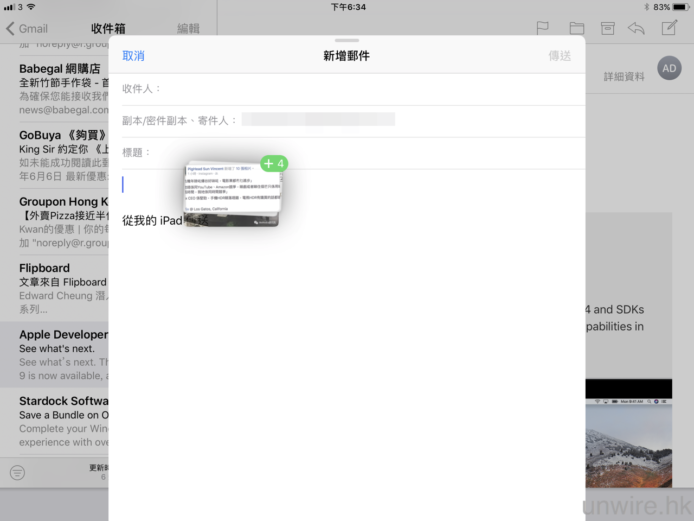Tap the dragged attachment thumbnail preview
The height and width of the screenshot is (521, 694).
point(232,192)
